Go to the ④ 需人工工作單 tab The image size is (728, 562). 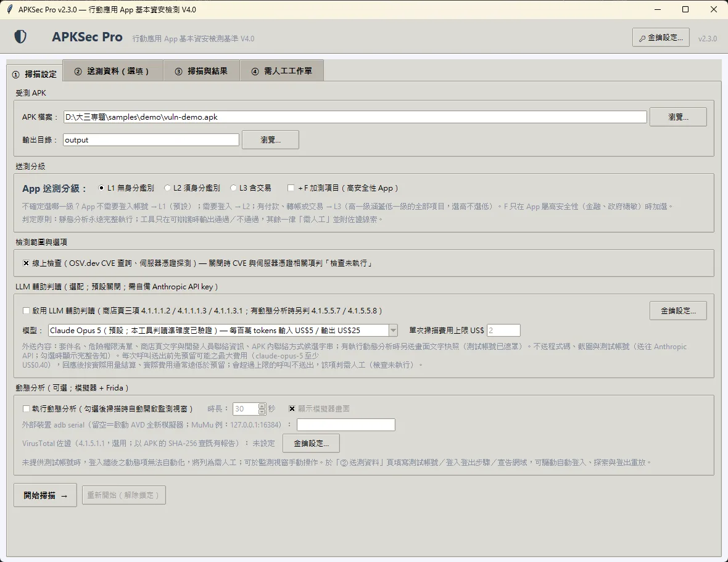(282, 71)
